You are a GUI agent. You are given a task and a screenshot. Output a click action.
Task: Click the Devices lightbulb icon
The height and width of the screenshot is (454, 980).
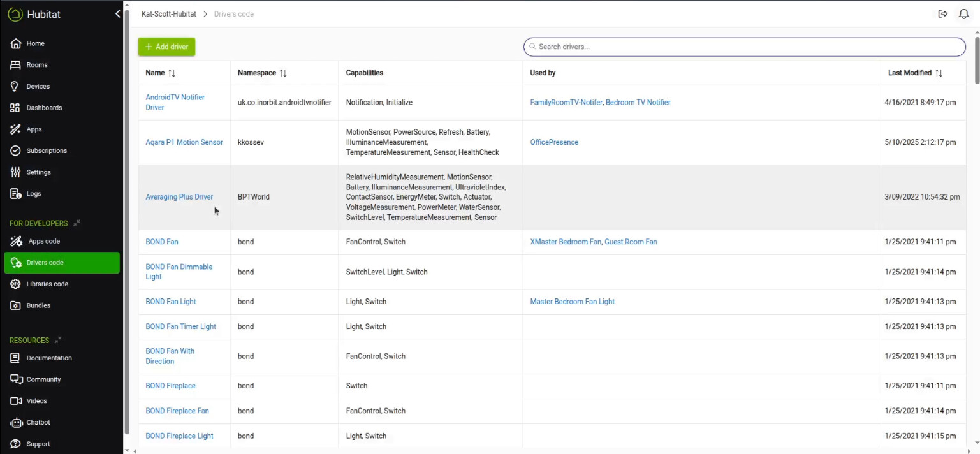[x=16, y=86]
